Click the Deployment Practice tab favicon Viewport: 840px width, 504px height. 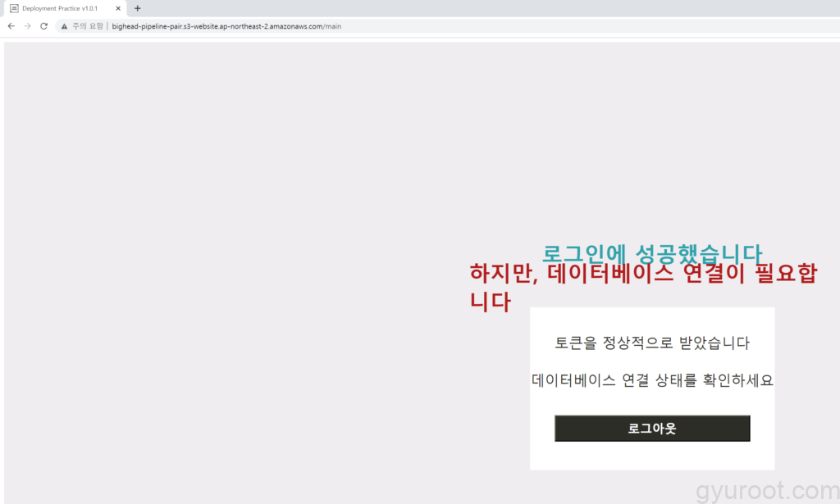point(14,8)
